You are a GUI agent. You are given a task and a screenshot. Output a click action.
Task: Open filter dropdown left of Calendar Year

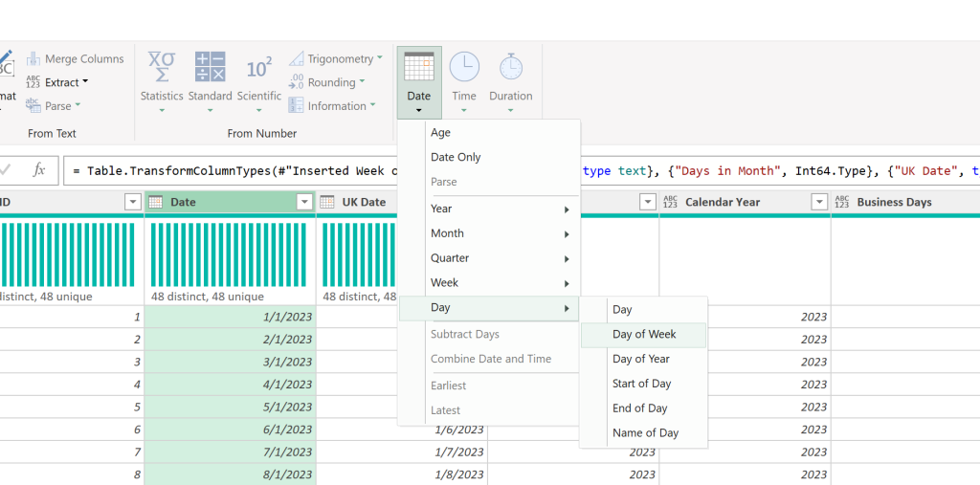pyautogui.click(x=648, y=202)
